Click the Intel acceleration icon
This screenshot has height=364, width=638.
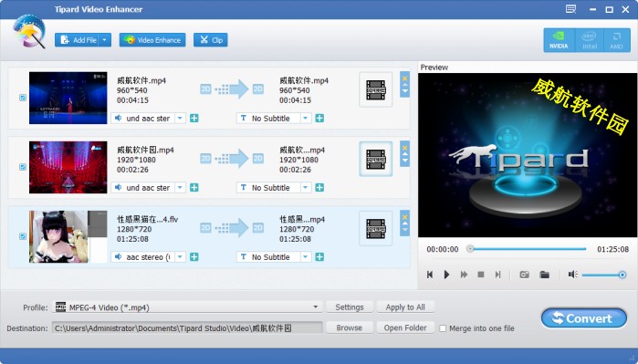coord(590,40)
